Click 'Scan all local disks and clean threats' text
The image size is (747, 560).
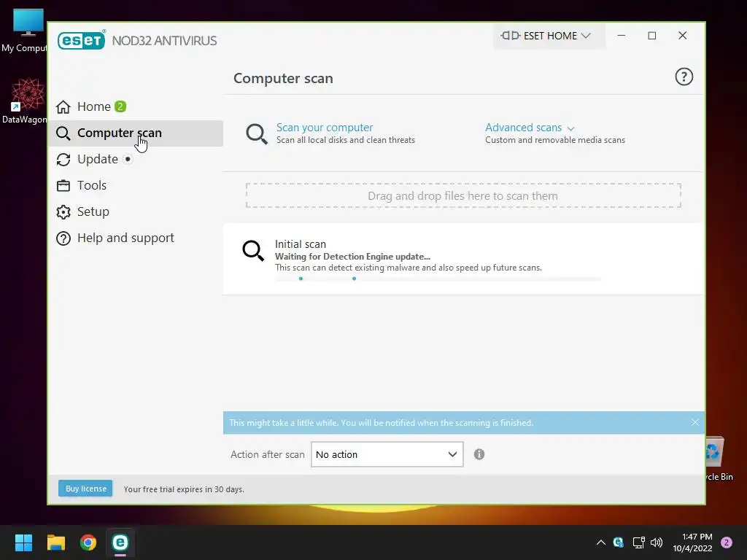345,140
